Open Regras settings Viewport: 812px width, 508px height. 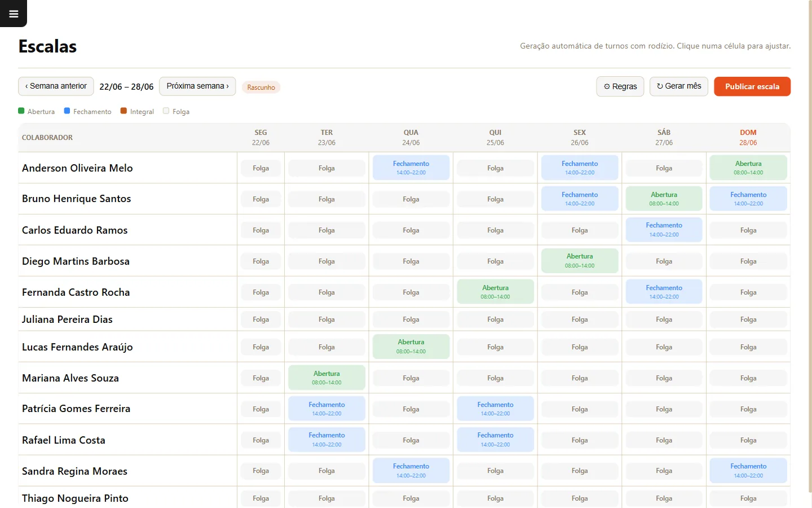(620, 86)
